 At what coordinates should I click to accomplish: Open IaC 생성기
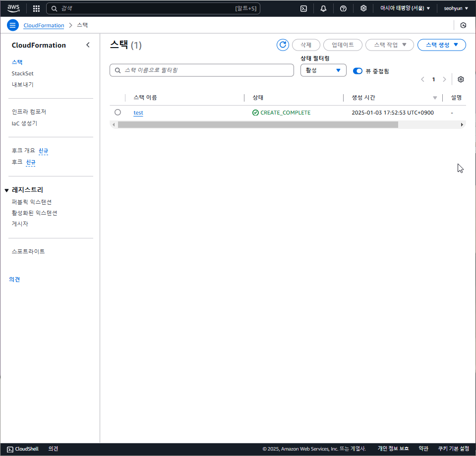(24, 123)
